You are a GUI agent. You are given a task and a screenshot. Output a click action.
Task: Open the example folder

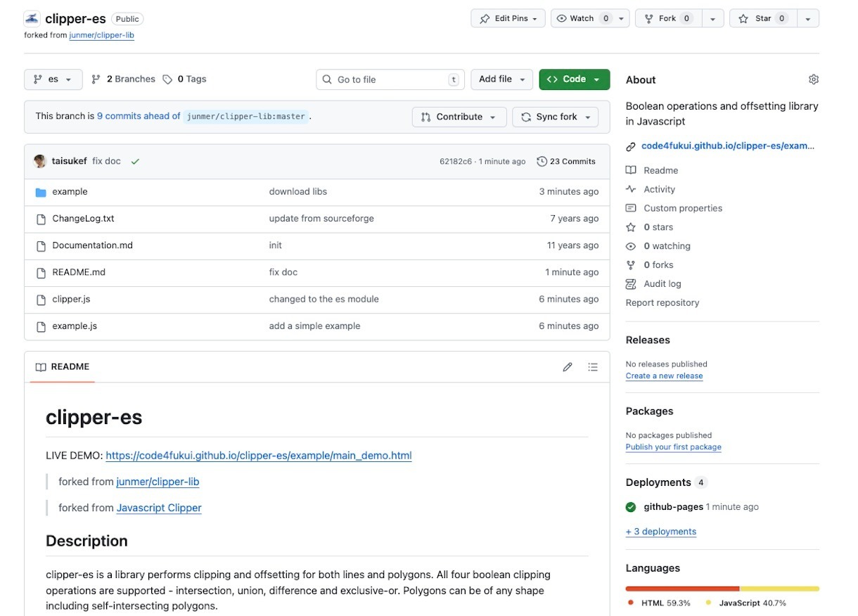point(70,192)
